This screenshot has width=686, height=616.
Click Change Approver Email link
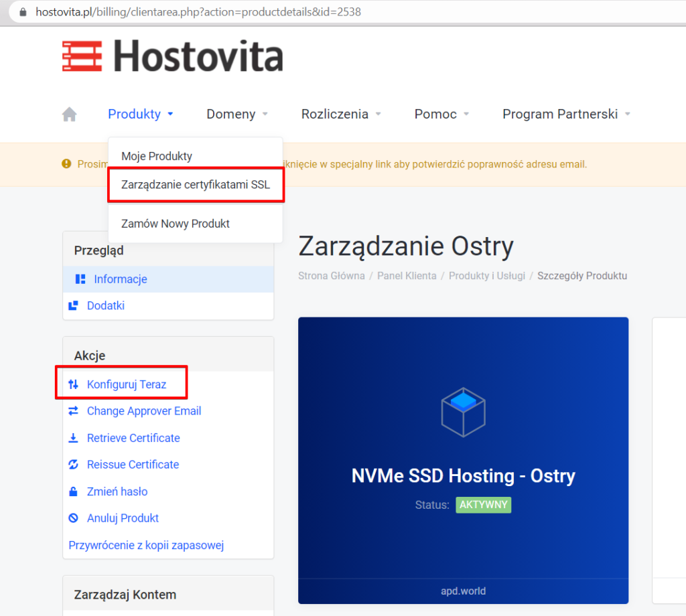tap(144, 411)
